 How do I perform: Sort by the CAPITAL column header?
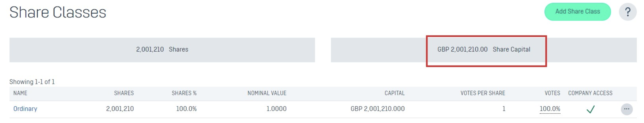pyautogui.click(x=394, y=93)
